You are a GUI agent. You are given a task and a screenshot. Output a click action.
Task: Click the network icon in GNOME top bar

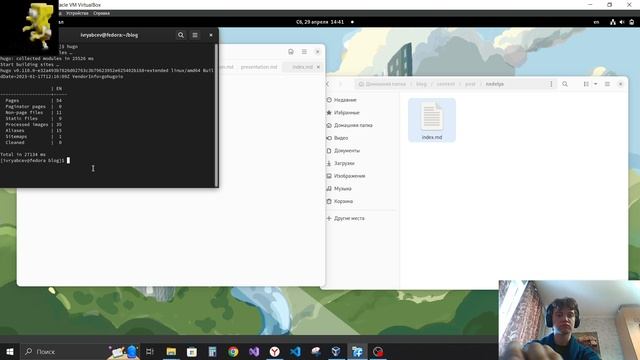click(x=613, y=22)
